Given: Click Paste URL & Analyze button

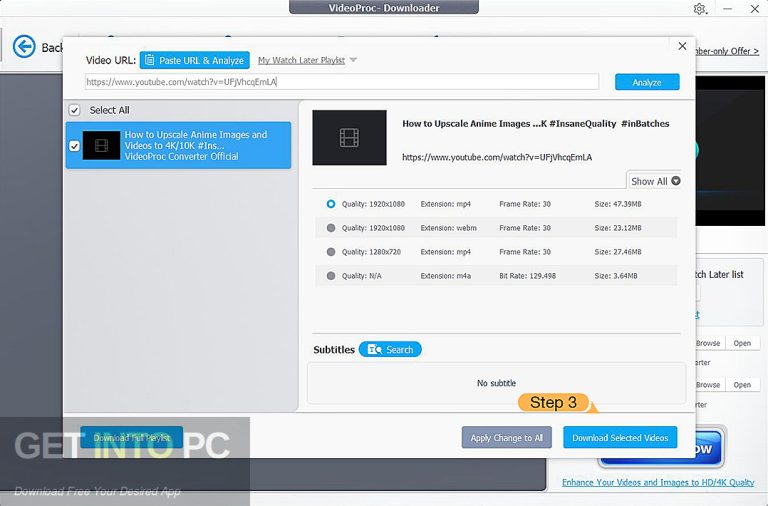Looking at the screenshot, I should (x=194, y=60).
